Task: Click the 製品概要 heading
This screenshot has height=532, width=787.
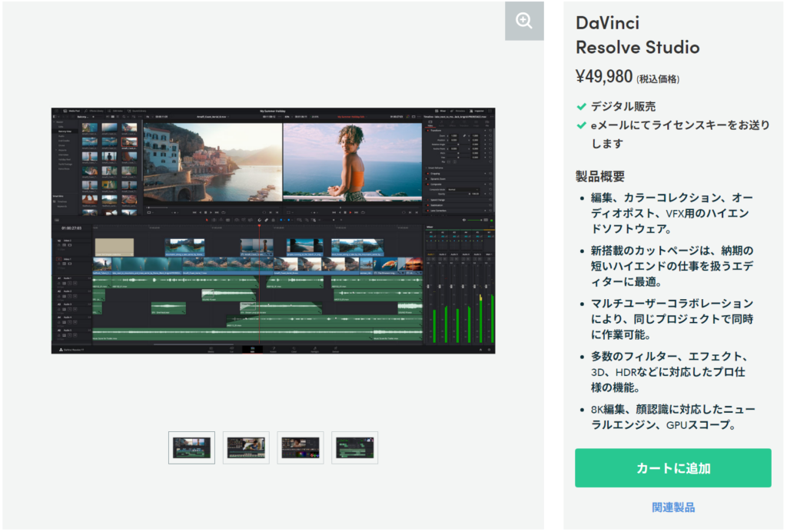Action: pyautogui.click(x=600, y=176)
